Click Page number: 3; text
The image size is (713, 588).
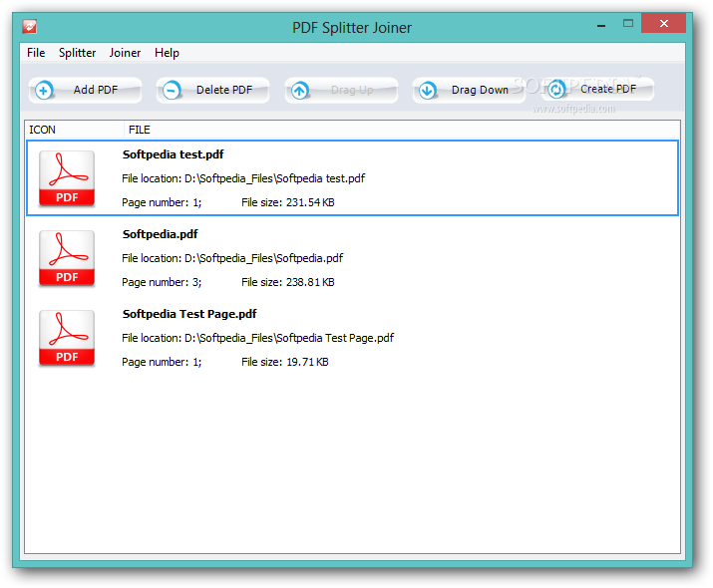162,282
